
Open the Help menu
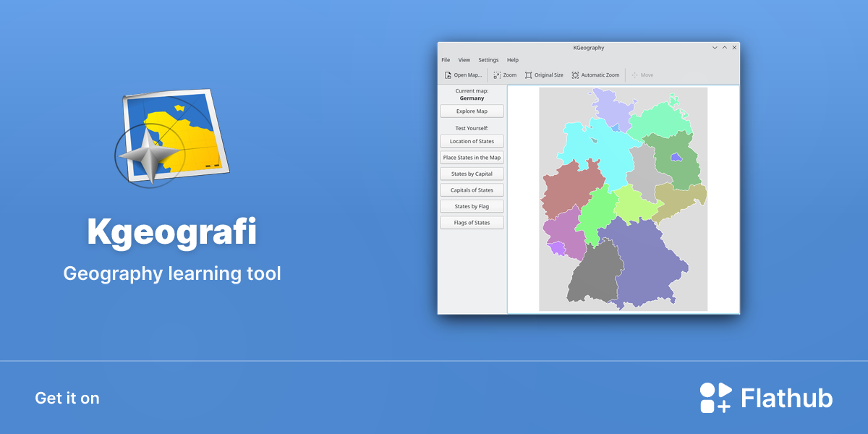click(x=513, y=60)
